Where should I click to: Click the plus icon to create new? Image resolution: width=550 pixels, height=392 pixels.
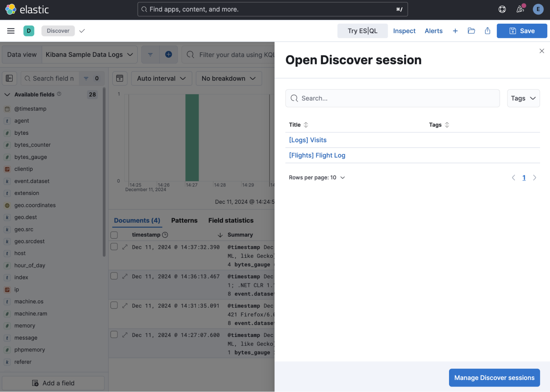tap(455, 31)
